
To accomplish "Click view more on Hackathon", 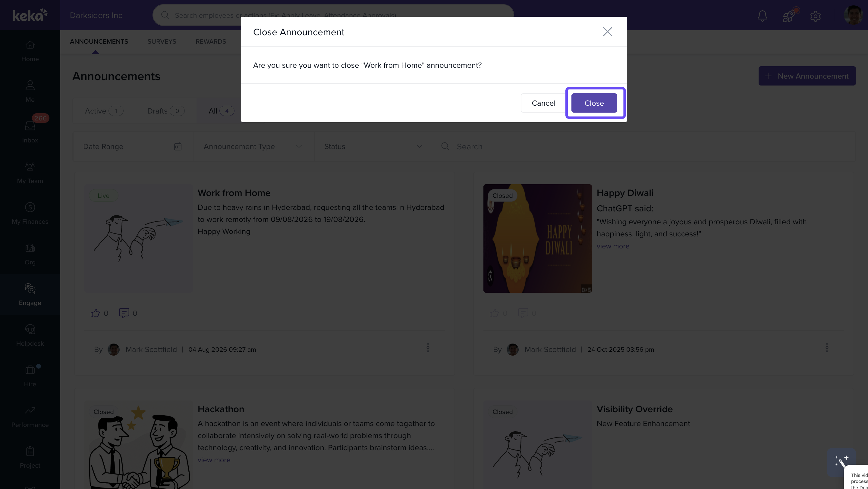I will tap(214, 460).
